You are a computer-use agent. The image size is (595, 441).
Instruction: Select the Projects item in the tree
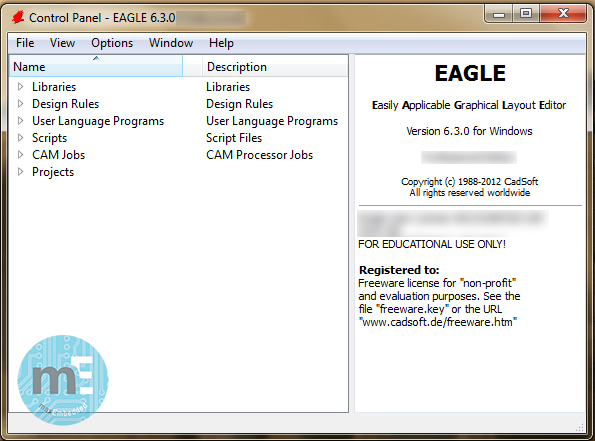[x=53, y=172]
